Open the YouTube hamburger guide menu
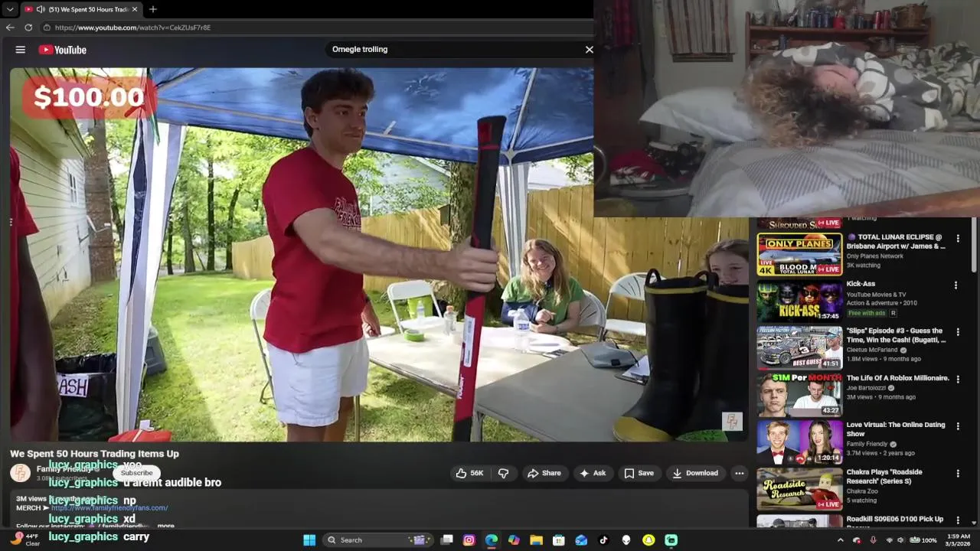Viewport: 980px width, 551px height. tap(21, 50)
